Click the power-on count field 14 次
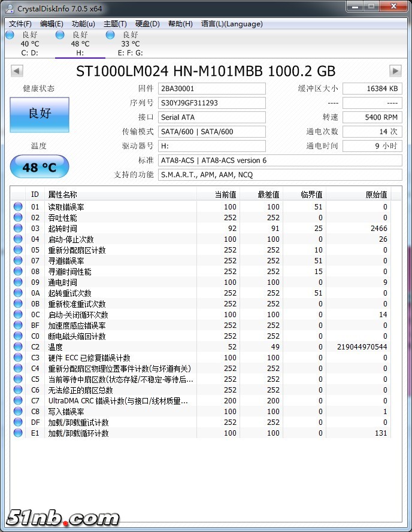412x532 pixels. click(x=372, y=132)
